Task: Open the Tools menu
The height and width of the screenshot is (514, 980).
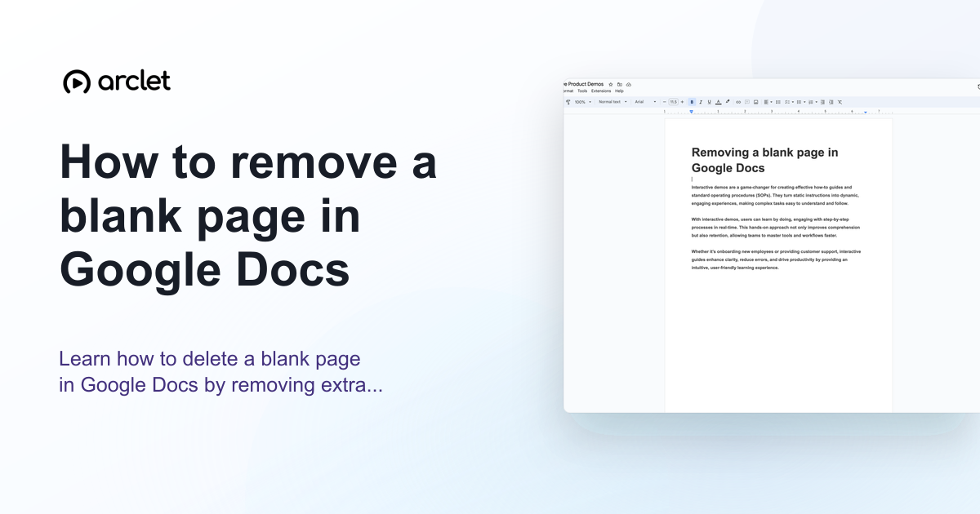Action: (x=582, y=91)
